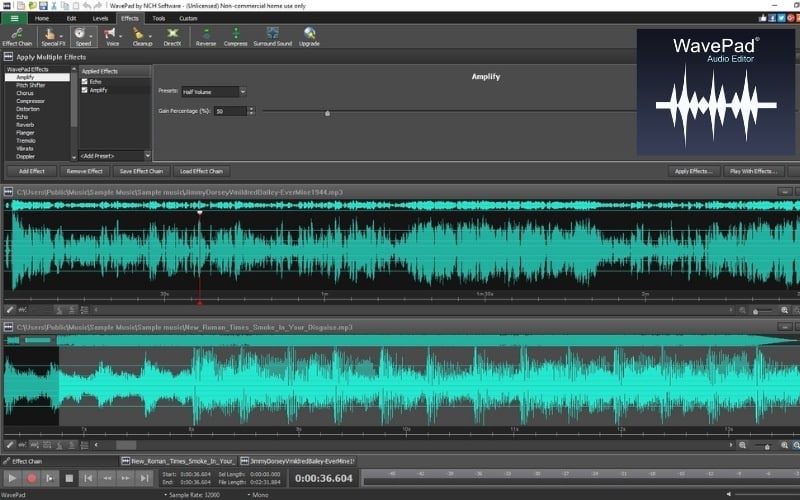Click the Remove Effect button
The height and width of the screenshot is (500, 800).
(x=85, y=171)
